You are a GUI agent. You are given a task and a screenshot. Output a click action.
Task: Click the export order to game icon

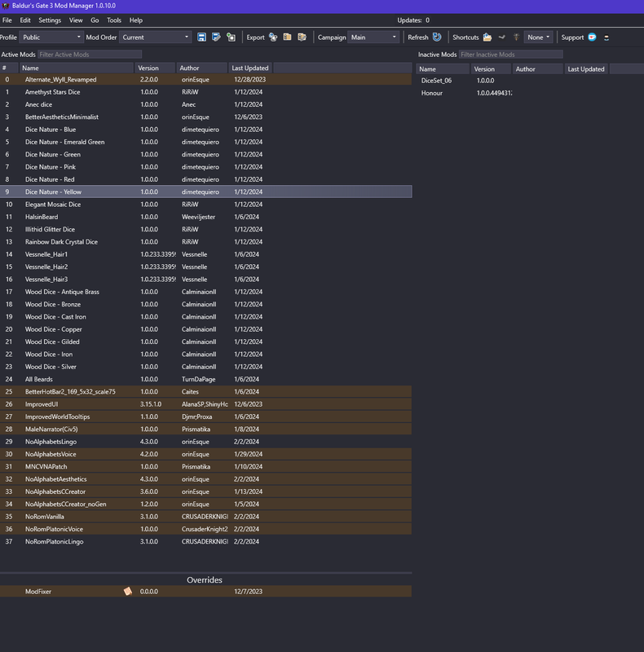[273, 37]
